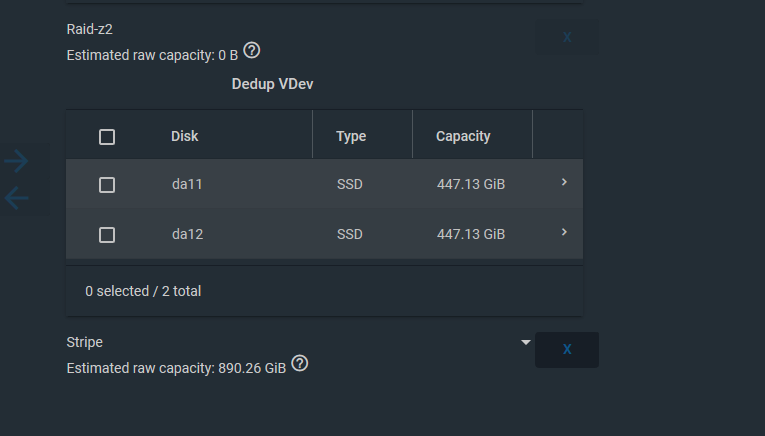
Task: Check the da11 disk checkbox
Action: point(107,184)
